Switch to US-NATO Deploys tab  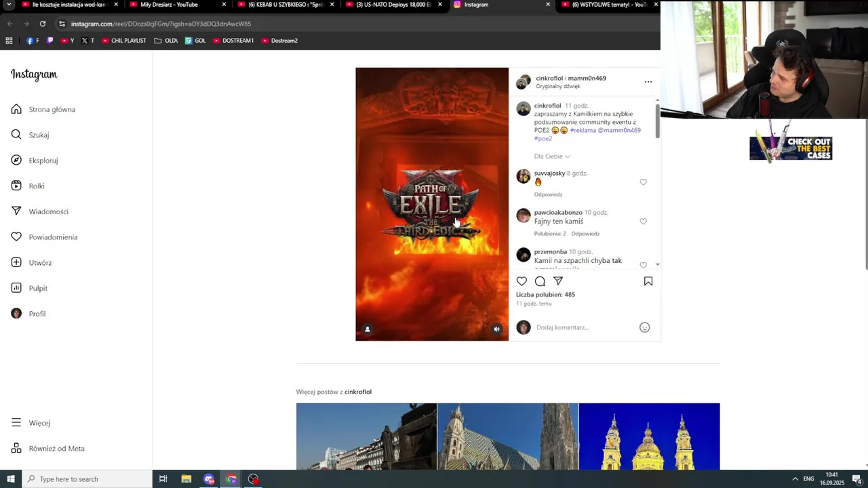(x=393, y=5)
